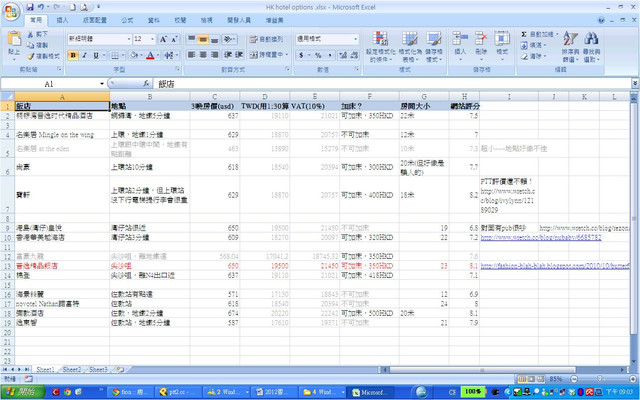Open the Insert (插入) ribbon tab
Viewport: 640px width, 400px height.
(x=62, y=20)
